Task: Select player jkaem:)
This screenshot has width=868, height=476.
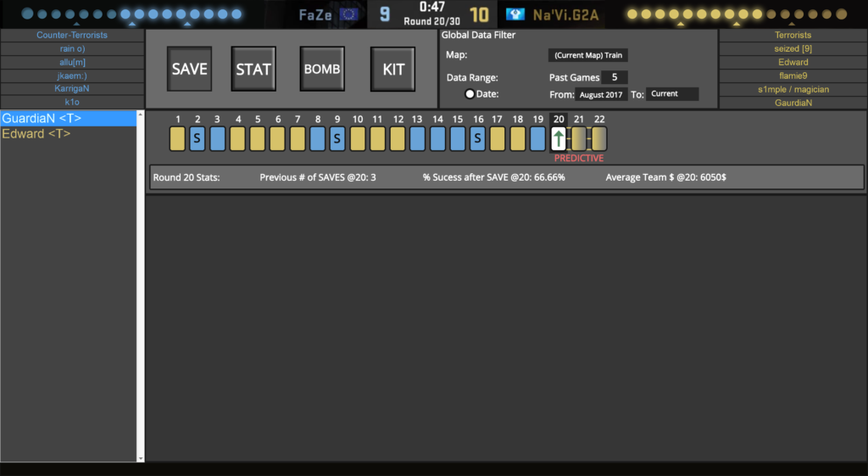Action: [x=73, y=76]
